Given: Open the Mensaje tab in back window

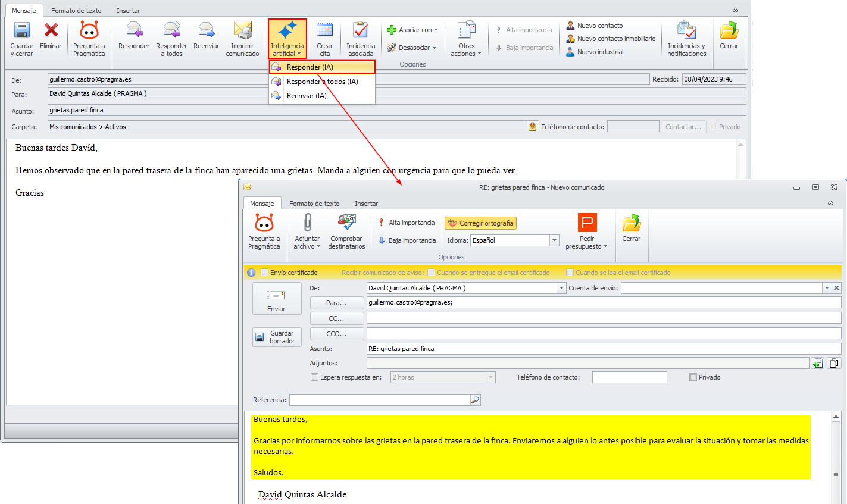Looking at the screenshot, I should pos(24,11).
